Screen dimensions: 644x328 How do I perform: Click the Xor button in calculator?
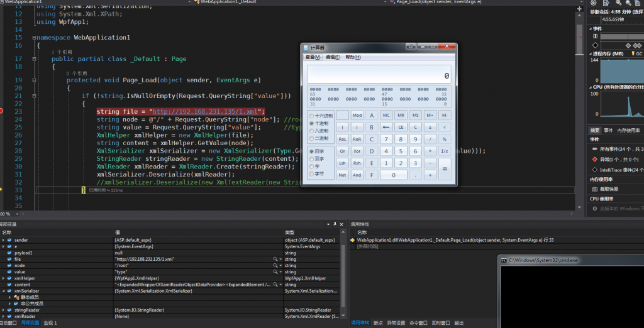click(357, 151)
